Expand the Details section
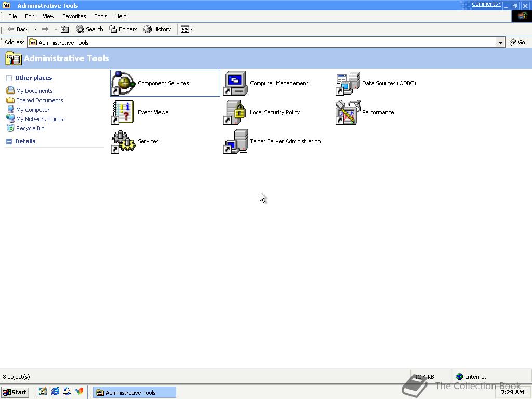The width and height of the screenshot is (532, 399). (9, 141)
